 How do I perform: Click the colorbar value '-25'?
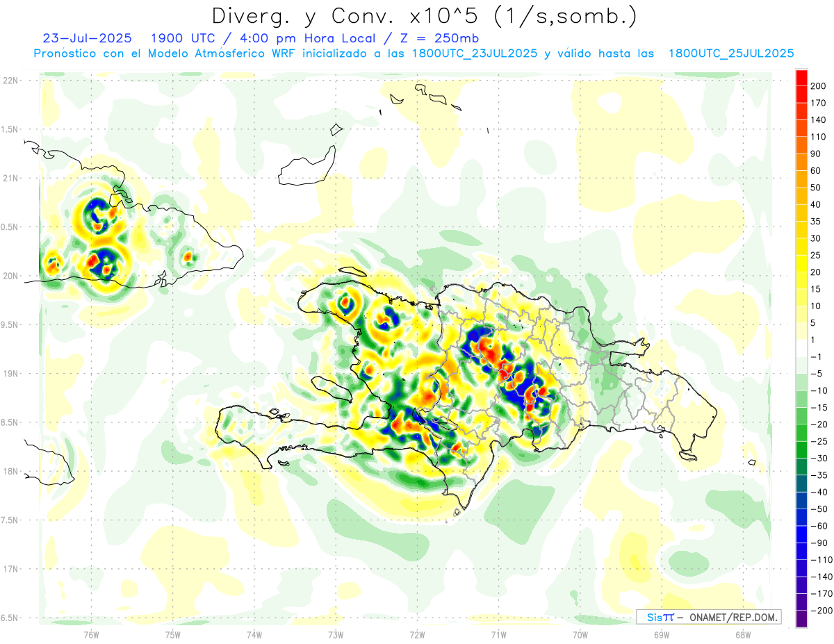tap(819, 441)
